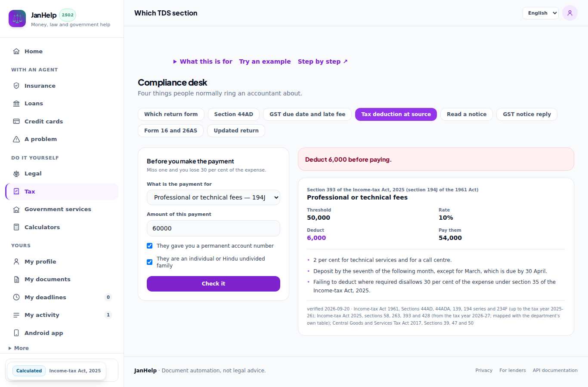Open the 'For lenders' footer link
Viewport: 588px width, 387px height.
pos(513,370)
